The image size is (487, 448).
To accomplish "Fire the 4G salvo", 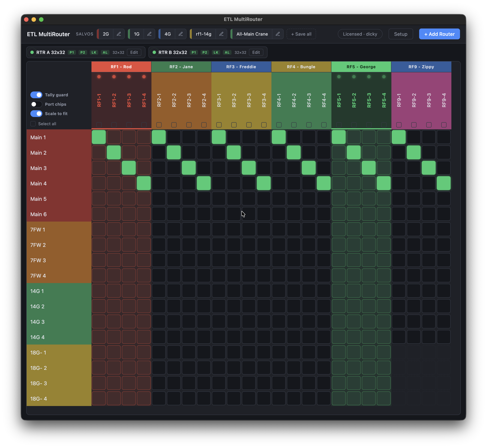I will 168,34.
